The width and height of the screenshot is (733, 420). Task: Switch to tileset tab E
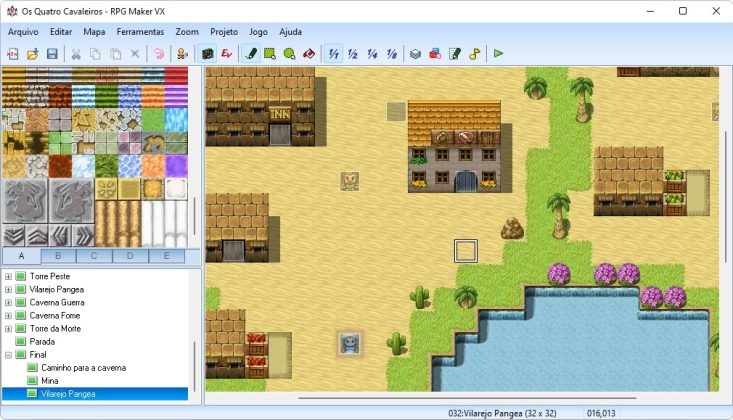166,256
